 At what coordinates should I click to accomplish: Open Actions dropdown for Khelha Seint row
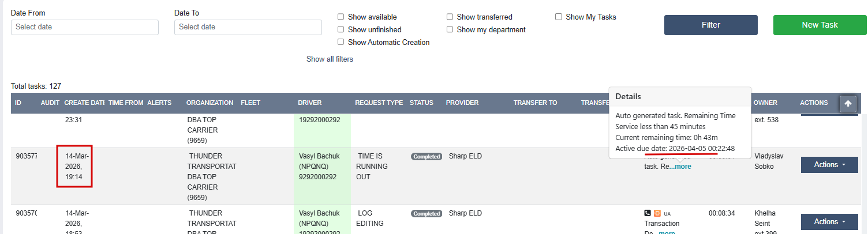829,222
